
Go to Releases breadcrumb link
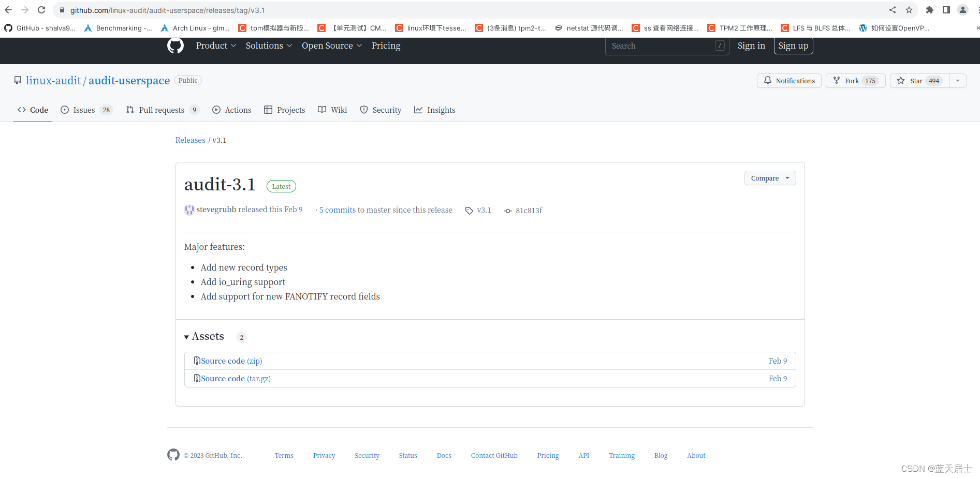pos(190,140)
